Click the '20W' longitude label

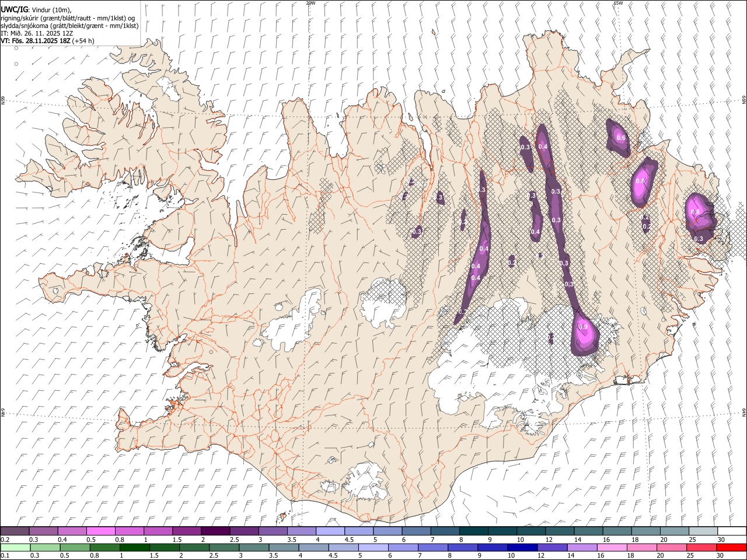pos(310,3)
